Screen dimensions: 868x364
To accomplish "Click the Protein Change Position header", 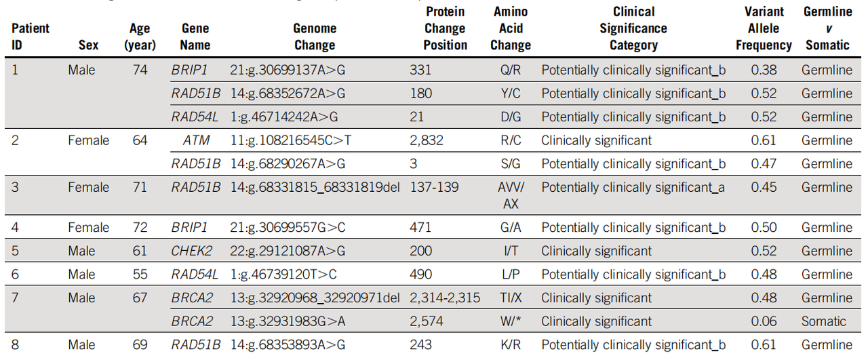I will click(x=445, y=28).
